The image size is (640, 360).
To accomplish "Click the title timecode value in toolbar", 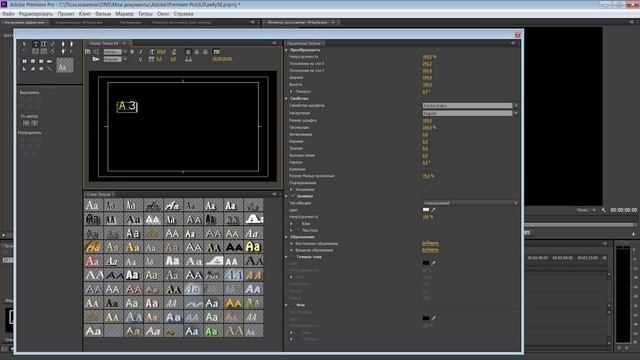I will [x=222, y=59].
